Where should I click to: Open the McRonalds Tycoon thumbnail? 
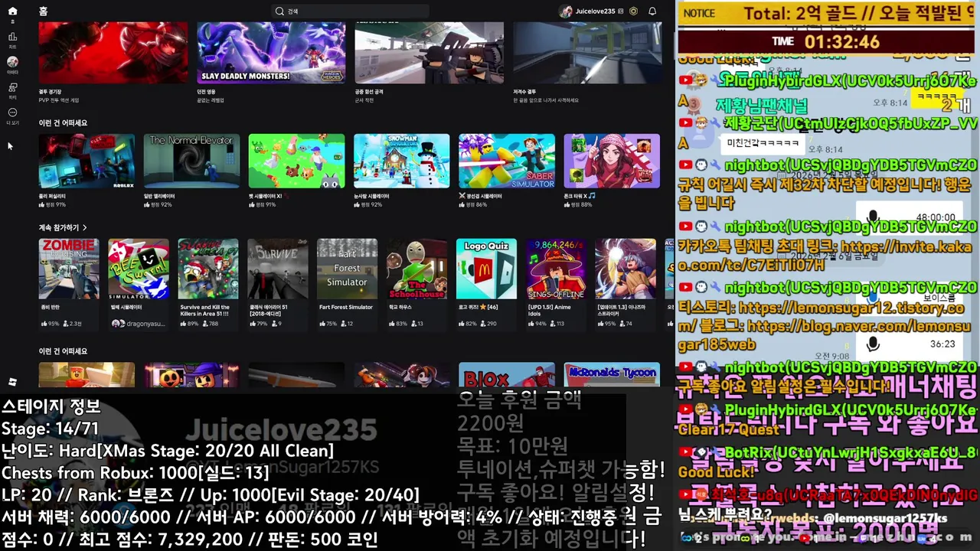(611, 375)
